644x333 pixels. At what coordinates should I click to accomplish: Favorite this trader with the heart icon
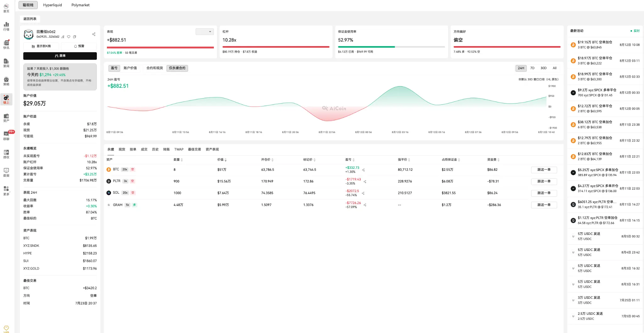pos(69,37)
